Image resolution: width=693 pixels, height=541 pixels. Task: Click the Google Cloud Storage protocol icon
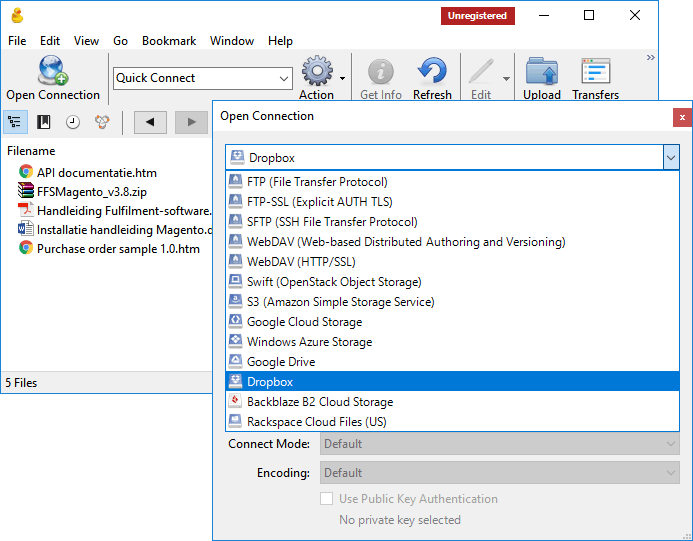(x=235, y=320)
